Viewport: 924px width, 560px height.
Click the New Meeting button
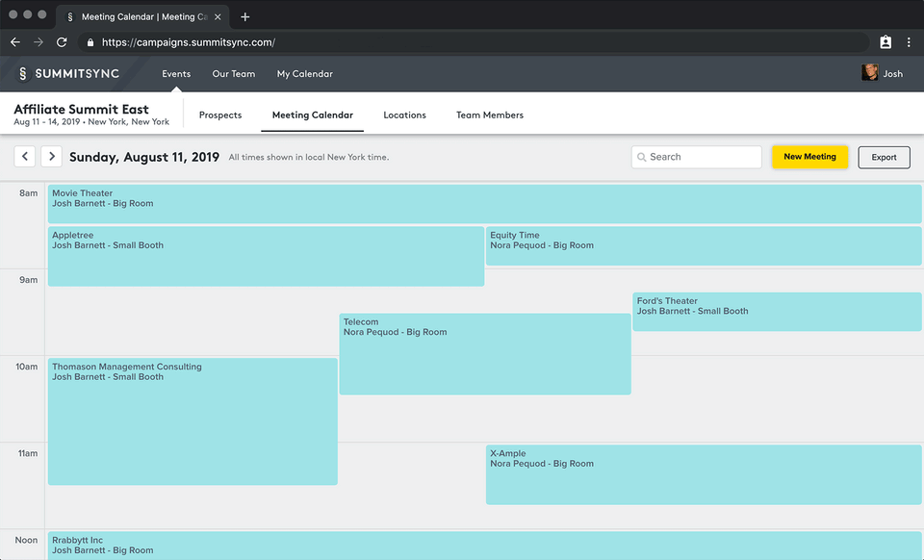[809, 157]
